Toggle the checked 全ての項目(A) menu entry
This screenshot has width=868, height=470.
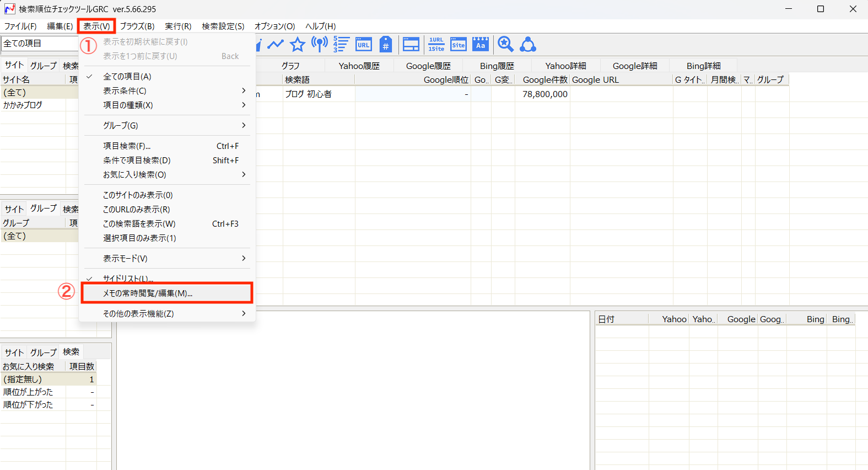click(x=167, y=76)
